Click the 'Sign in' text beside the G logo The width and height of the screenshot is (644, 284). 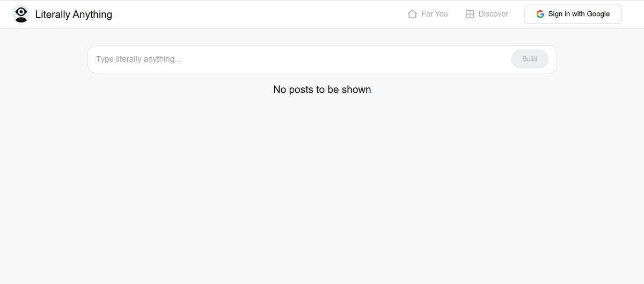point(559,14)
